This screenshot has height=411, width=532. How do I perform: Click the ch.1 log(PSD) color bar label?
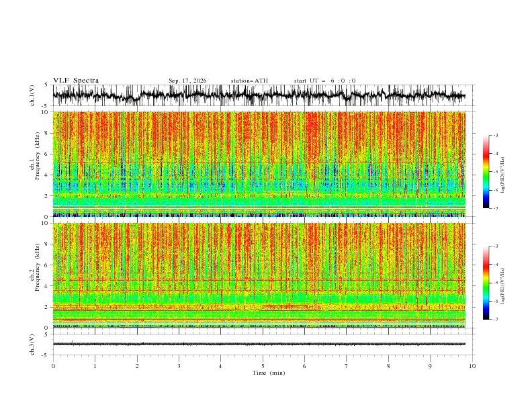click(503, 175)
